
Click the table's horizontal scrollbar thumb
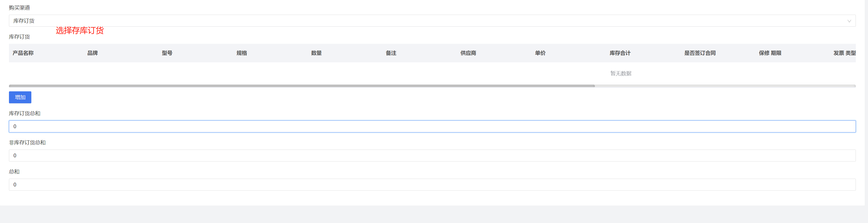point(302,86)
